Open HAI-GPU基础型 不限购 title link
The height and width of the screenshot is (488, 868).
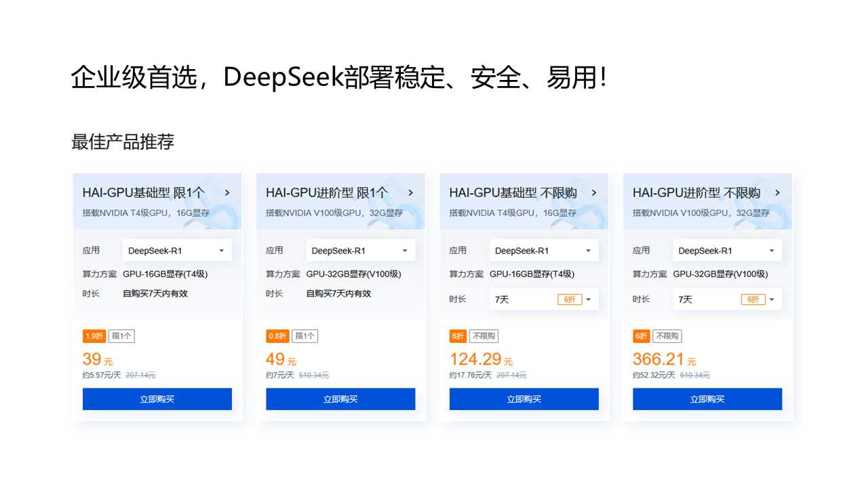pos(513,192)
